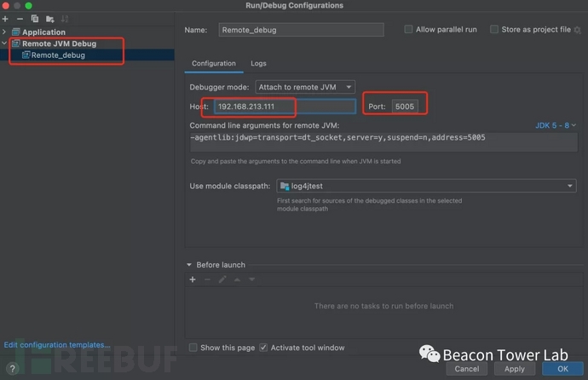Screen dimensions: 588x380
Task: Add a new configuration with plus icon
Action: click(5, 19)
